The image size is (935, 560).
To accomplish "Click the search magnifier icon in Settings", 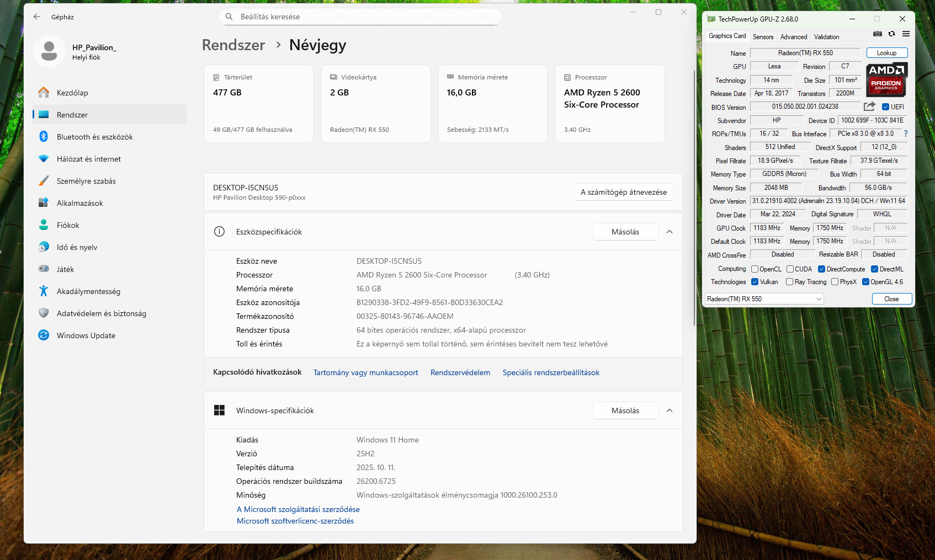I will point(229,17).
